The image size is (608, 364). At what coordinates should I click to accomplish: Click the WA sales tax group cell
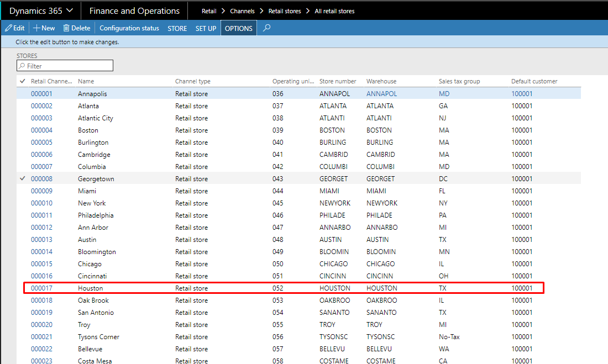(x=444, y=349)
